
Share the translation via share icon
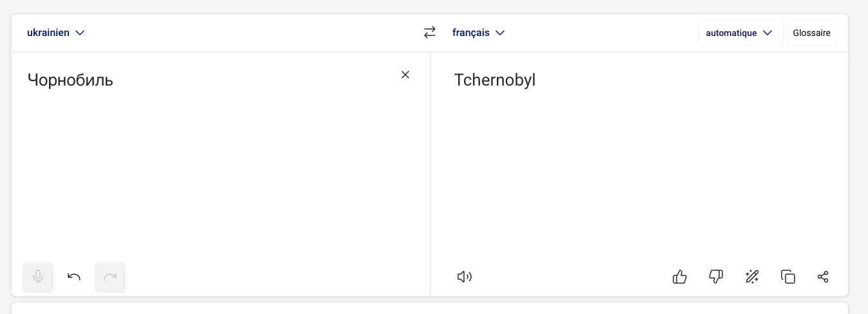click(823, 277)
